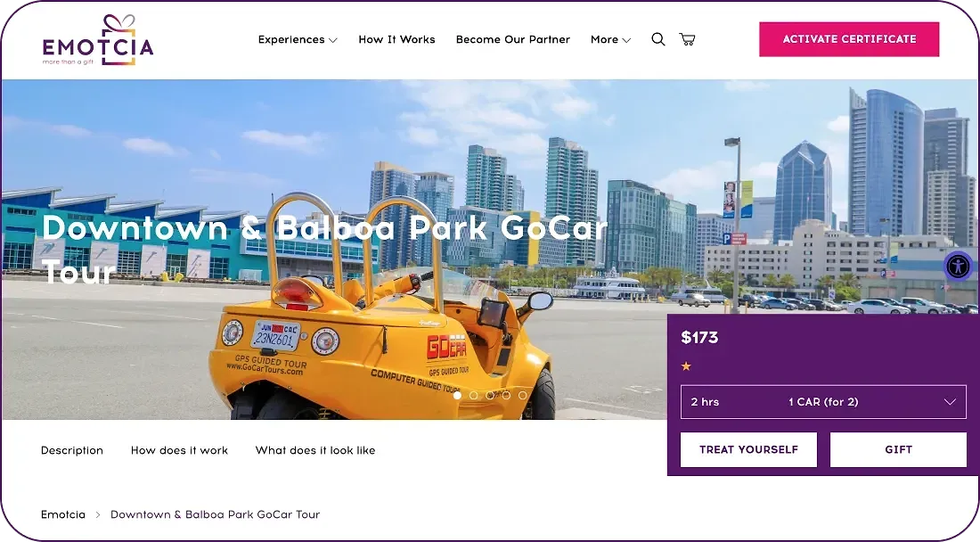This screenshot has width=980, height=542.
Task: Select the second carousel slide dot
Action: [x=473, y=395]
